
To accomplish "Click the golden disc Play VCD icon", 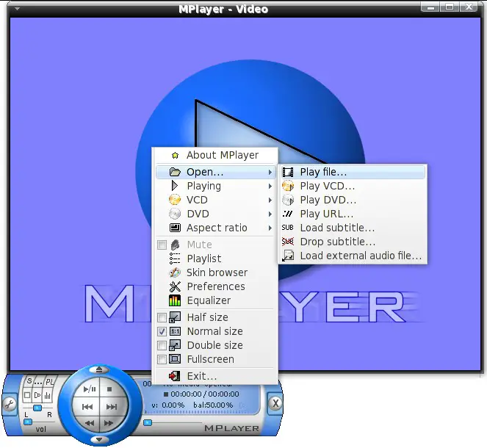I will (288, 186).
